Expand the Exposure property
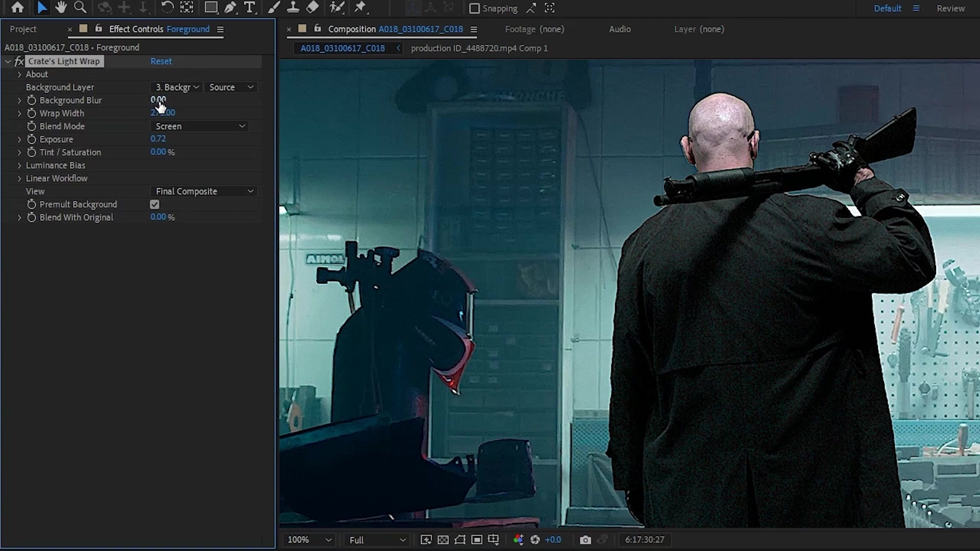Viewport: 980px width, 551px height. (x=19, y=139)
